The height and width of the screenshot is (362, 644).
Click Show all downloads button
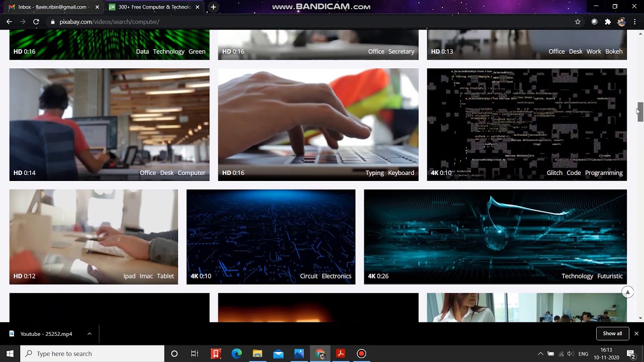tap(612, 333)
